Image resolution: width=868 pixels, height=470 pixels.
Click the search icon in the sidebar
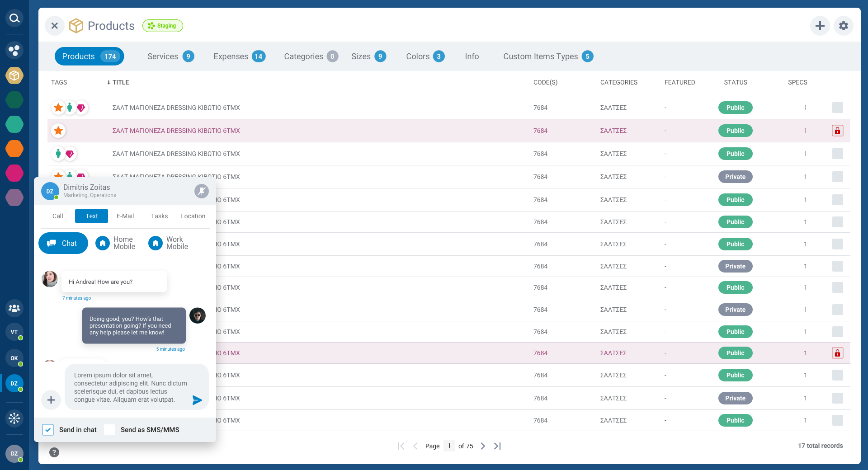14,18
